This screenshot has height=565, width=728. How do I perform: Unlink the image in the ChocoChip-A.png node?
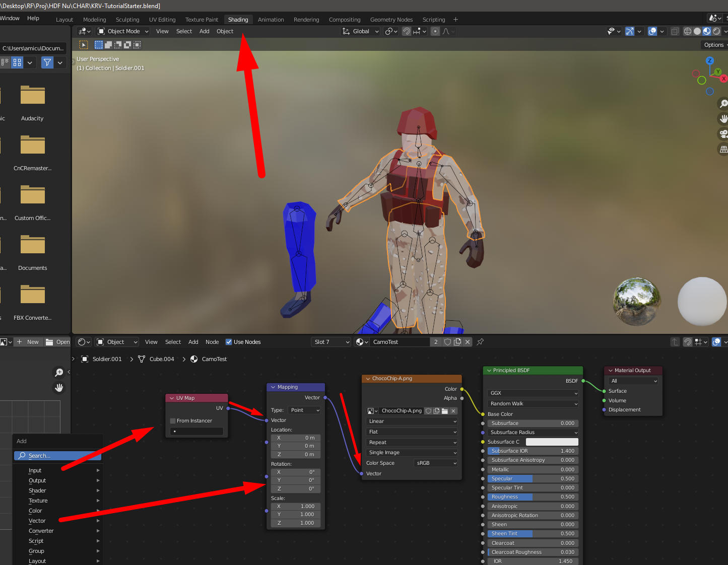(x=453, y=411)
